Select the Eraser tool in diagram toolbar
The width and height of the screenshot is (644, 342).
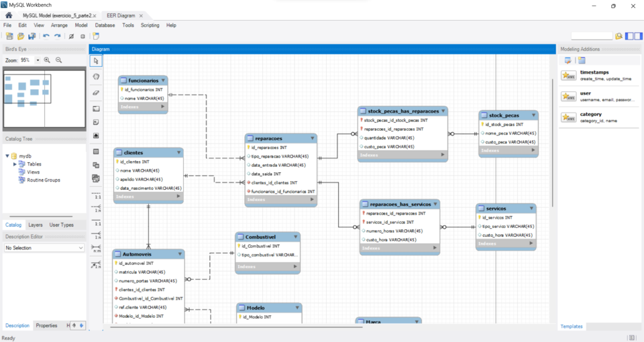[97, 93]
